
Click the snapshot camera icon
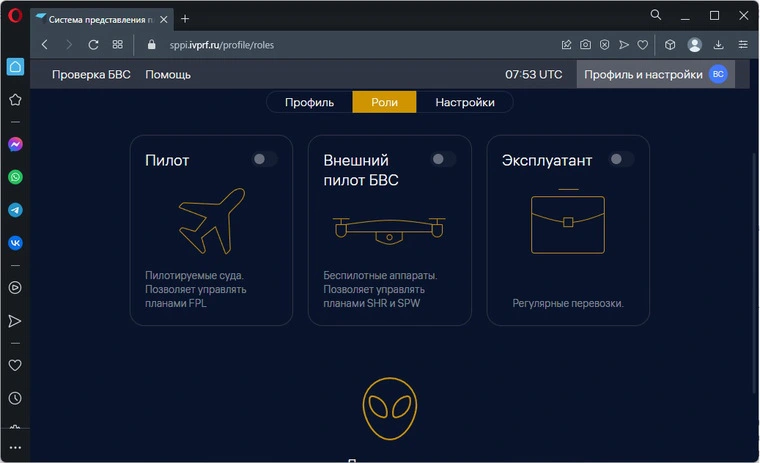coord(586,45)
